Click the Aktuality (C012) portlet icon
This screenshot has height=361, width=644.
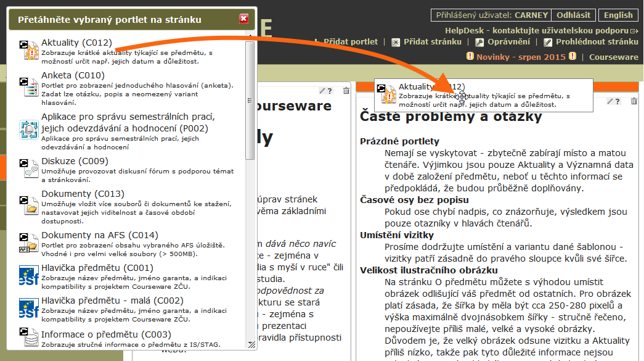tap(29, 49)
